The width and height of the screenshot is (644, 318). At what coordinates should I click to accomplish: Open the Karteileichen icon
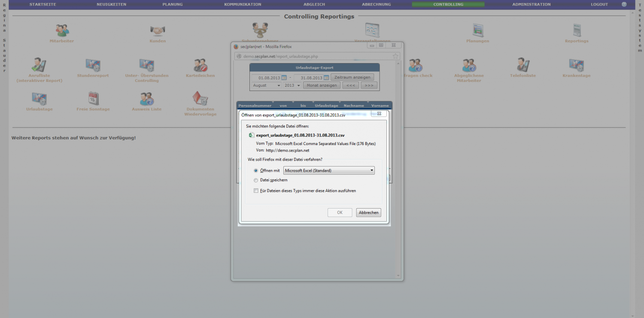coord(200,65)
